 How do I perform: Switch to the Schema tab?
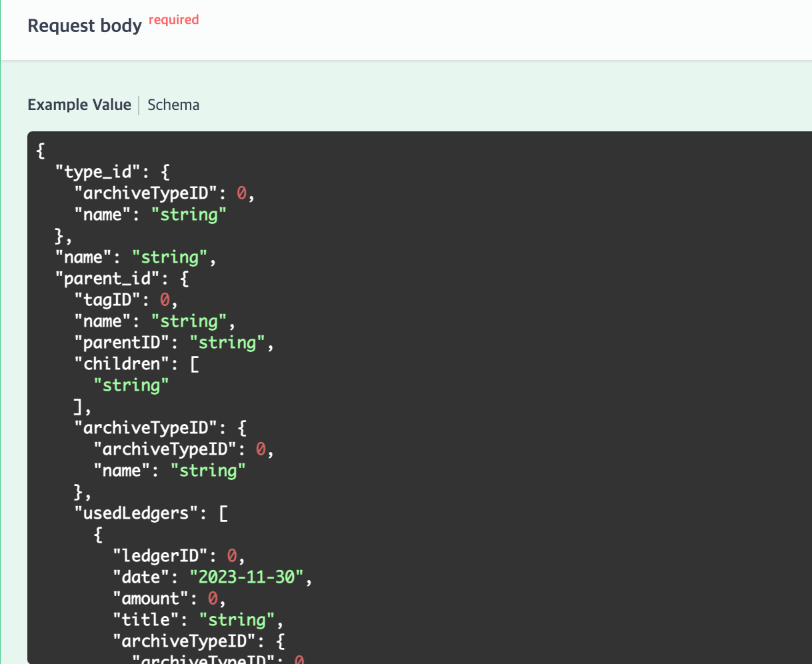(x=173, y=105)
